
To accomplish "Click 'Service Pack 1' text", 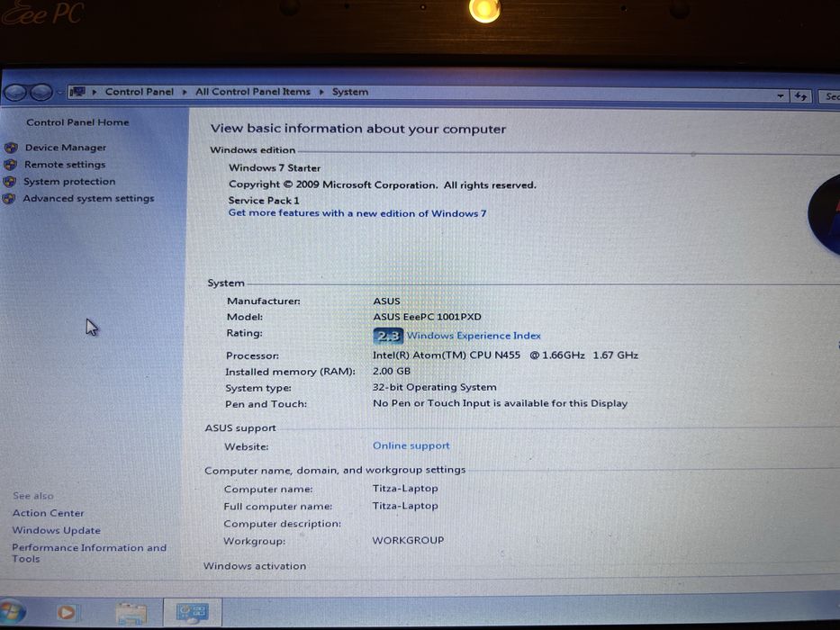I will point(264,201).
